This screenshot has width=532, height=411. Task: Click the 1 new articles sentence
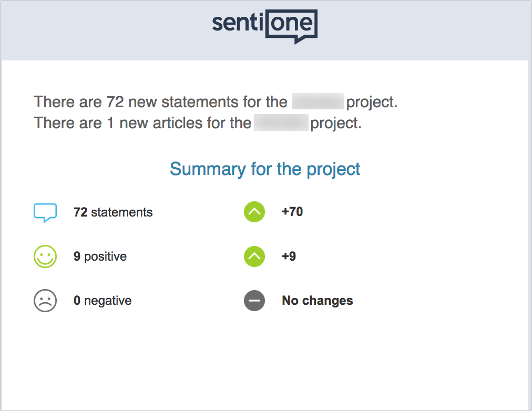(198, 123)
